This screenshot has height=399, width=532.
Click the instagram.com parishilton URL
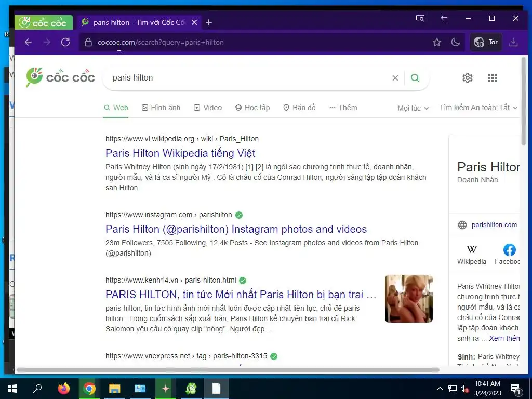pos(169,215)
